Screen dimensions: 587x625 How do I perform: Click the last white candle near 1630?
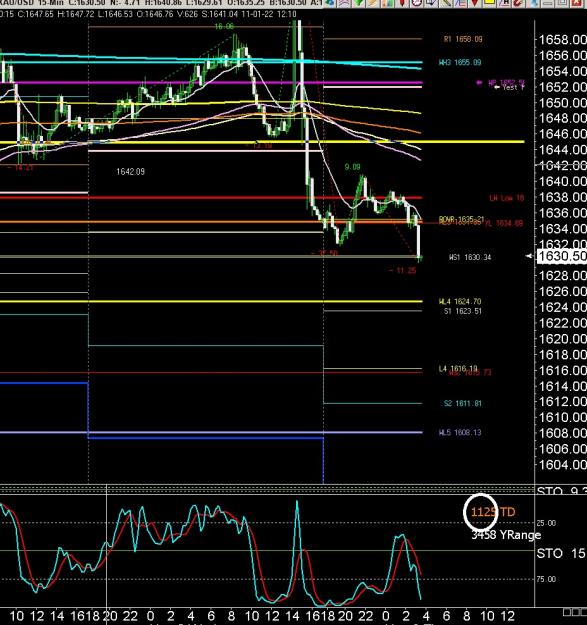[x=418, y=241]
